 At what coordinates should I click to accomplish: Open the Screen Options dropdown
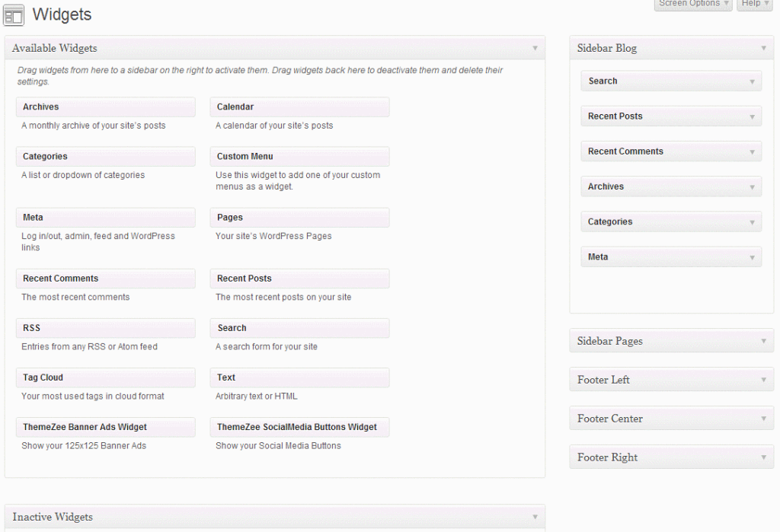(x=692, y=4)
